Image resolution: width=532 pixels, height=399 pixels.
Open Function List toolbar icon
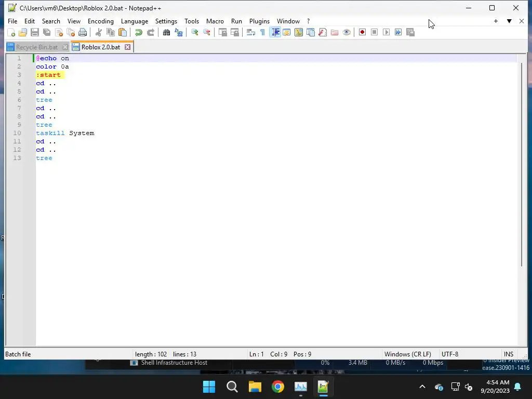pyautogui.click(x=323, y=32)
